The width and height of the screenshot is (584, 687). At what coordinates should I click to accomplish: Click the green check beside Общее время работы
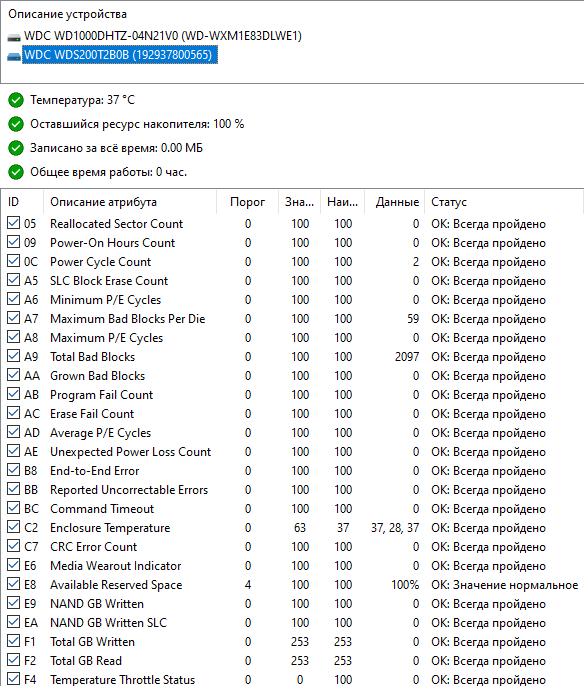(x=16, y=172)
